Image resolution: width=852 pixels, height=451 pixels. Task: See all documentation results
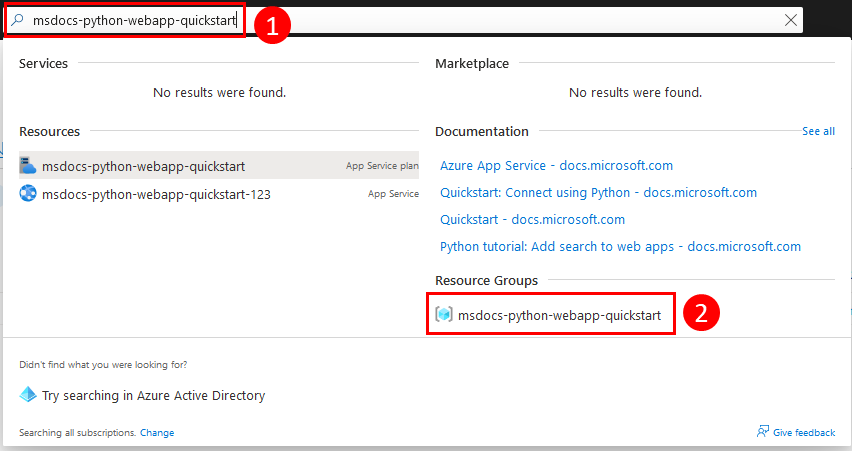click(818, 131)
